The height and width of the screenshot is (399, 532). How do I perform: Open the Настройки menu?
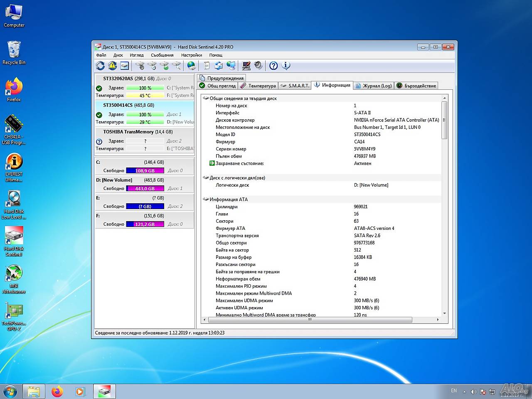tap(192, 55)
